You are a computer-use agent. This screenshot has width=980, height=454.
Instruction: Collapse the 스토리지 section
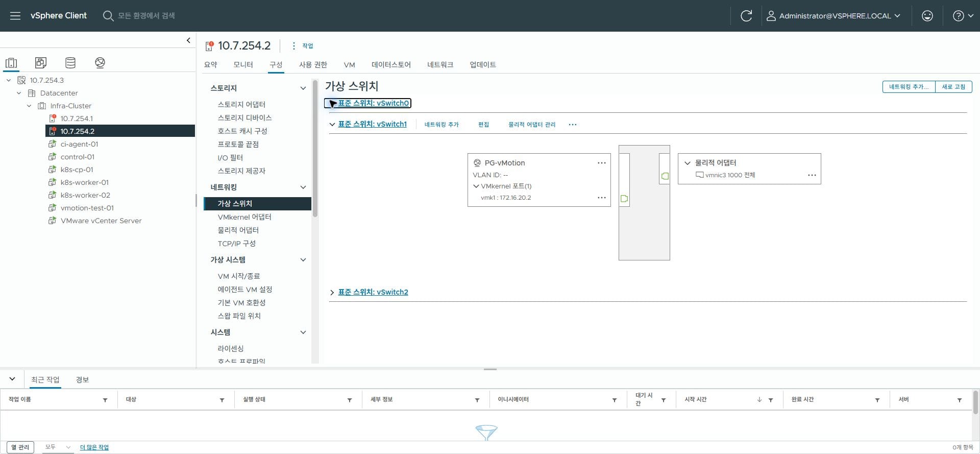point(303,88)
